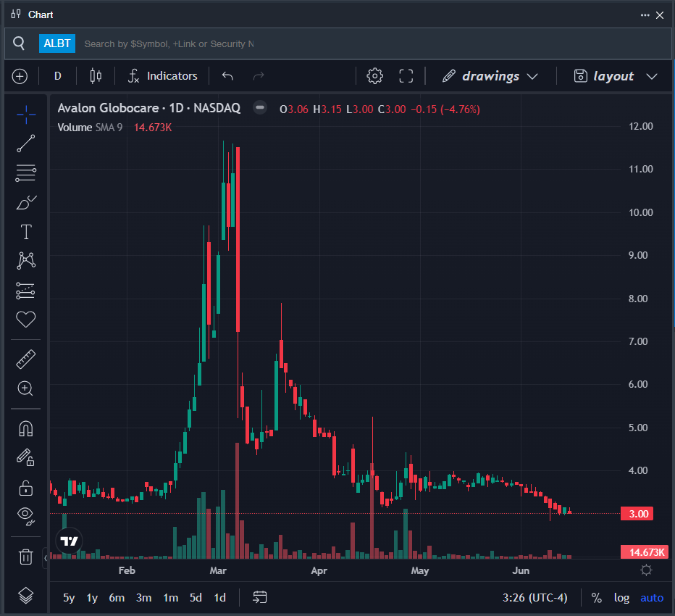Open the object tree layers icon
The image size is (675, 616).
pos(26,595)
